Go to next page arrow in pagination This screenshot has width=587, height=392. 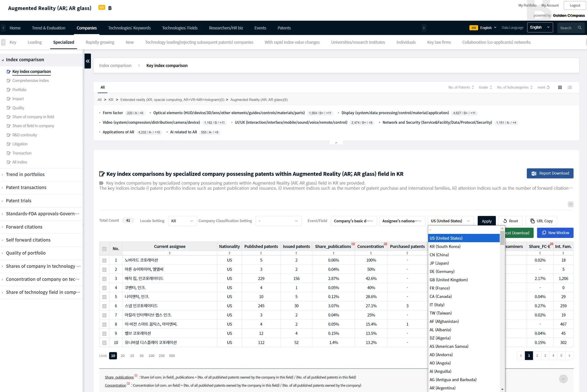tap(569, 356)
